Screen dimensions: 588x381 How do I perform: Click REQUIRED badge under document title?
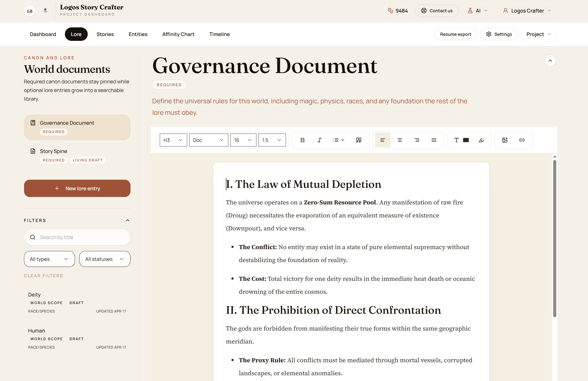click(x=169, y=85)
